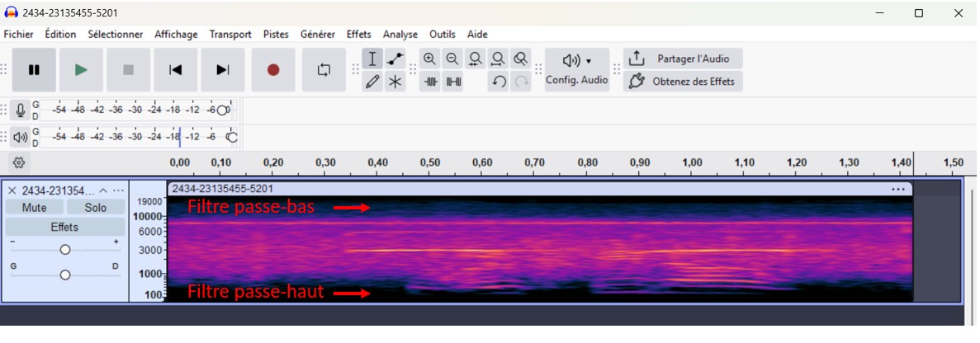Open the Aide menu

click(x=477, y=35)
